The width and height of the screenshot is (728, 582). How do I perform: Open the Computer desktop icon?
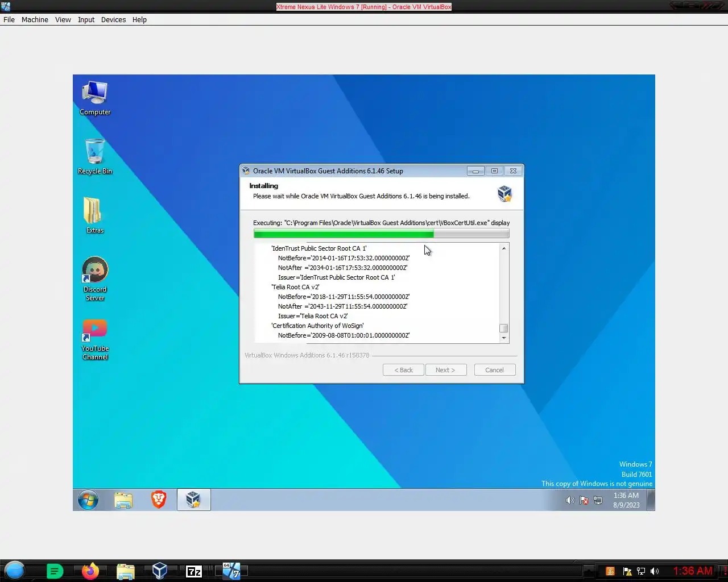pos(95,98)
